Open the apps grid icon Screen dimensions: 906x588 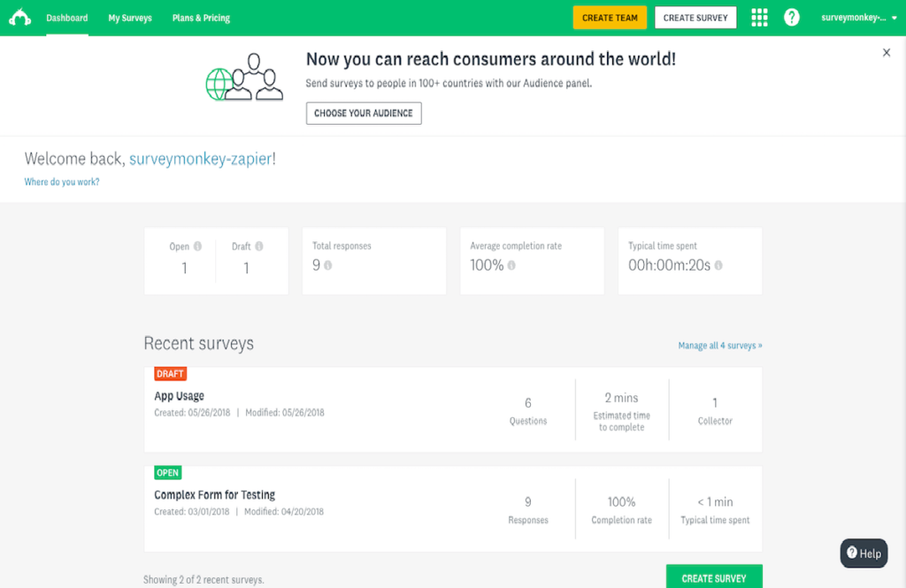759,18
